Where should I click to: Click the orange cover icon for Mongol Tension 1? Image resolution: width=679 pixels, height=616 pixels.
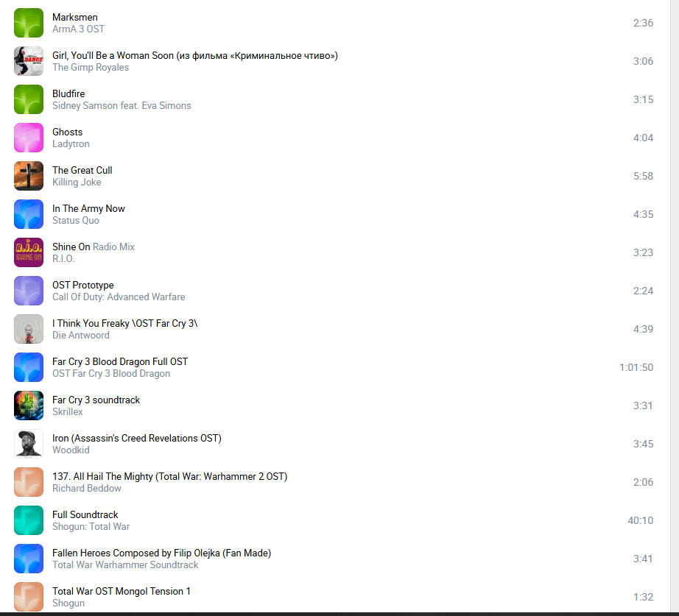(x=29, y=597)
